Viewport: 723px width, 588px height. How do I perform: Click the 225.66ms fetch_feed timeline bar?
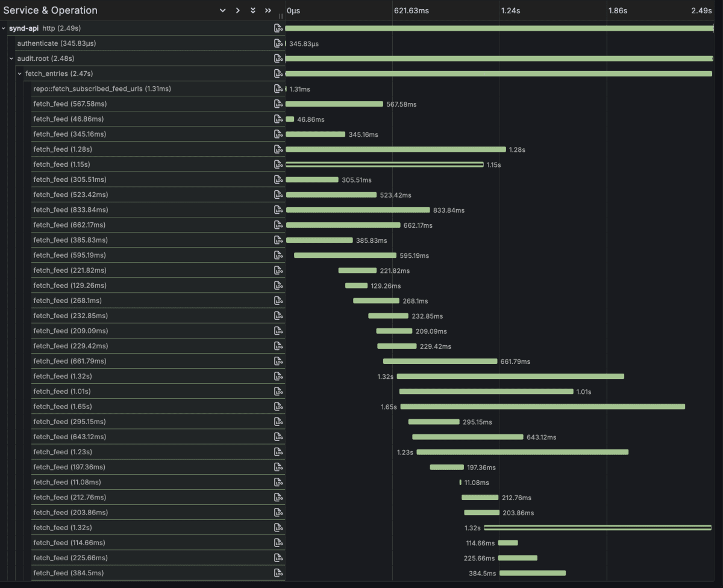pos(518,558)
